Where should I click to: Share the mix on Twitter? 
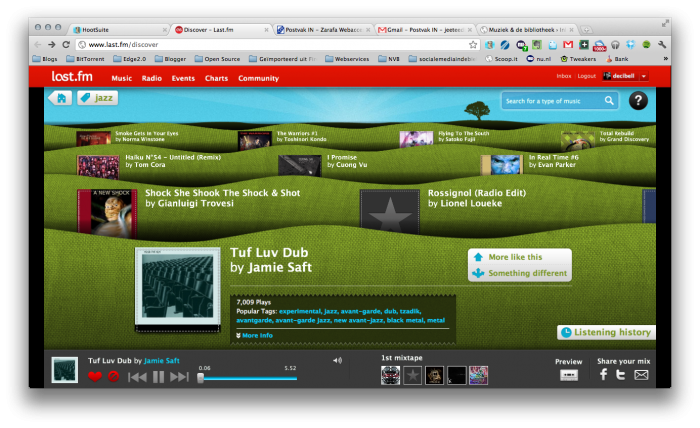(x=621, y=374)
